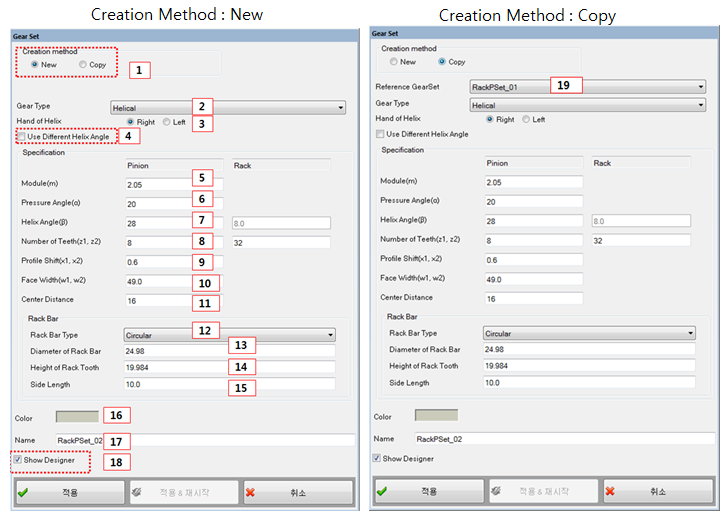Click red X cancel button in left dialog
Image resolution: width=726 pixels, height=516 pixels.
298,492
